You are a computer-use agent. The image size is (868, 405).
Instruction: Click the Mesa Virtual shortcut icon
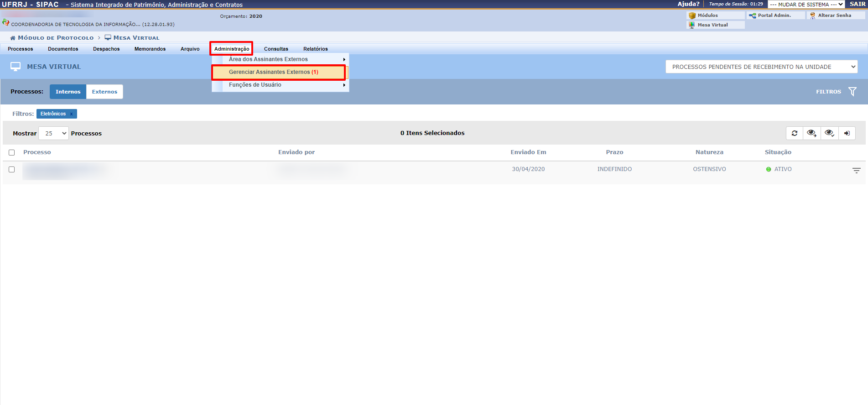click(692, 25)
